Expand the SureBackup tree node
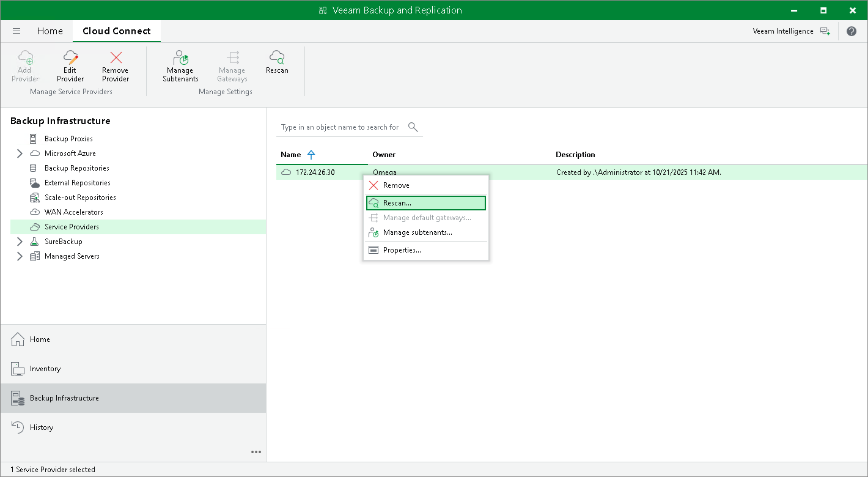 pos(20,242)
